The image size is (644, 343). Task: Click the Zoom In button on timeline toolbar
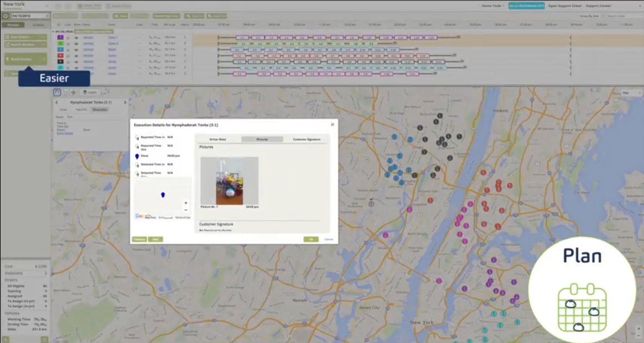[x=194, y=16]
